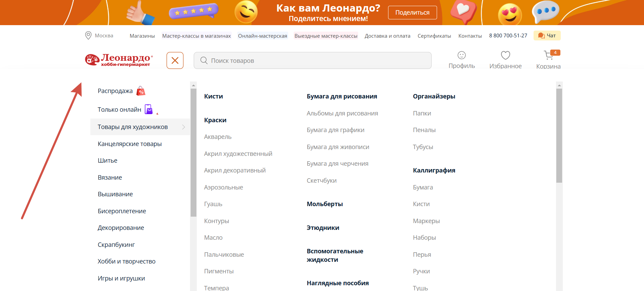The image size is (644, 291).
Task: Open the Пигменты subcategory
Action: (x=219, y=271)
